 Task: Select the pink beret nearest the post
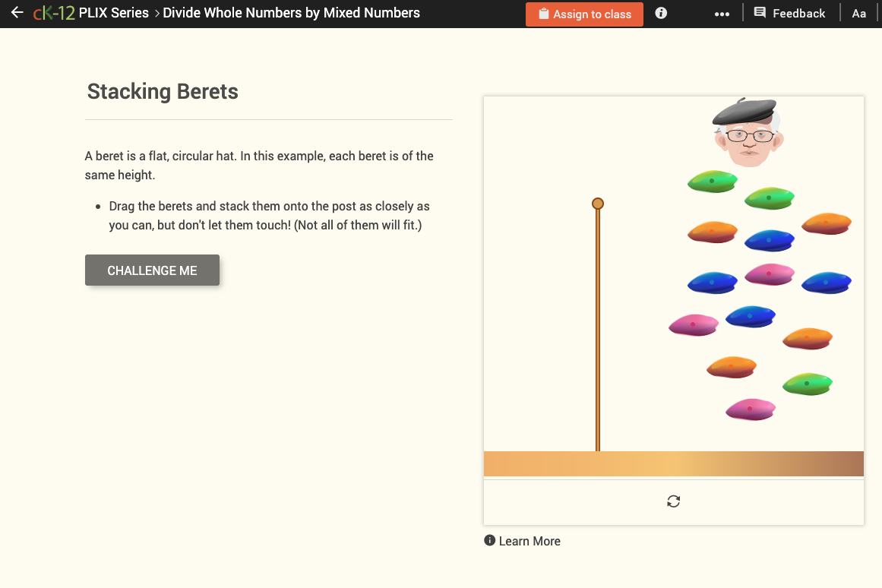[693, 324]
